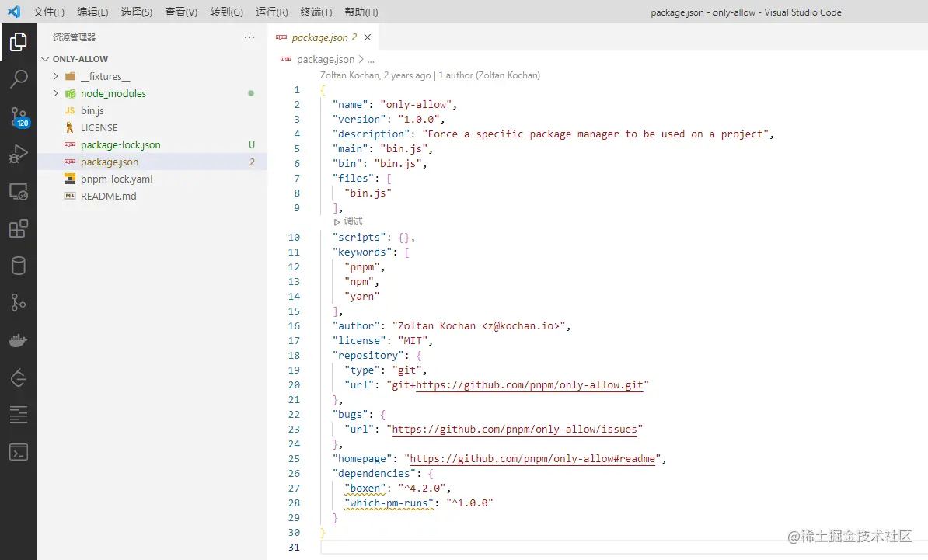Screen dimensions: 928x560
Task: Open README.md file
Action: click(x=108, y=197)
